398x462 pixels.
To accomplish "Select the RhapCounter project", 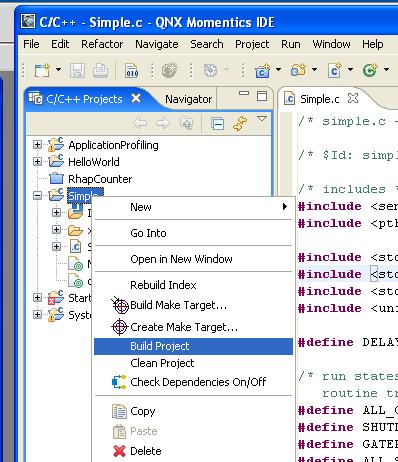I will tap(100, 179).
